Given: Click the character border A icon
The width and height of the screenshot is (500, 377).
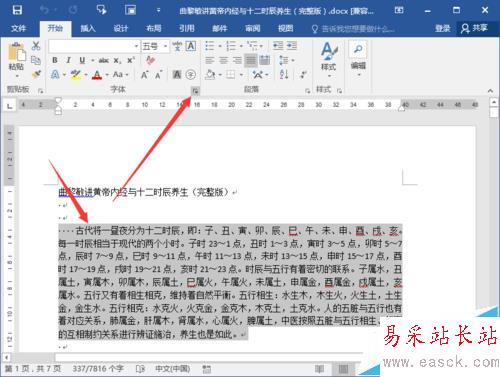Looking at the screenshot, I should (191, 46).
